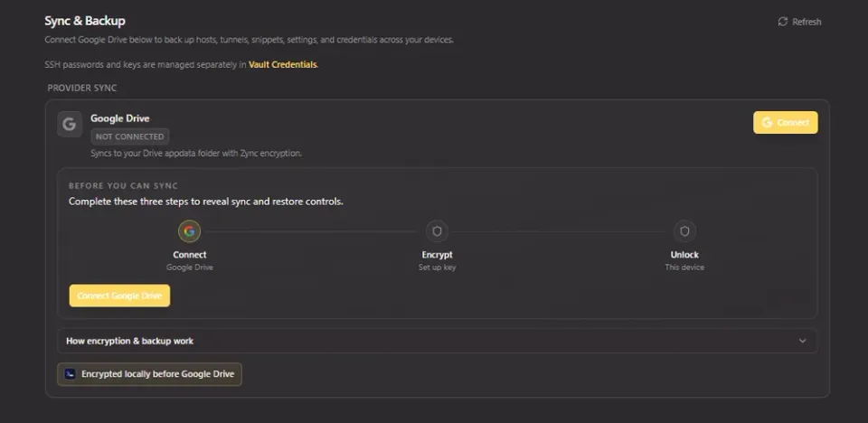Click the BEFORE YOU CAN SYNC heading
This screenshot has width=868, height=423.
(x=124, y=186)
